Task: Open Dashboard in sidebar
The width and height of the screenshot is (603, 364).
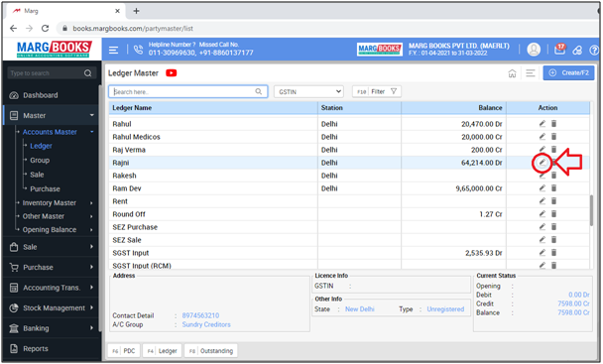Action: [40, 95]
